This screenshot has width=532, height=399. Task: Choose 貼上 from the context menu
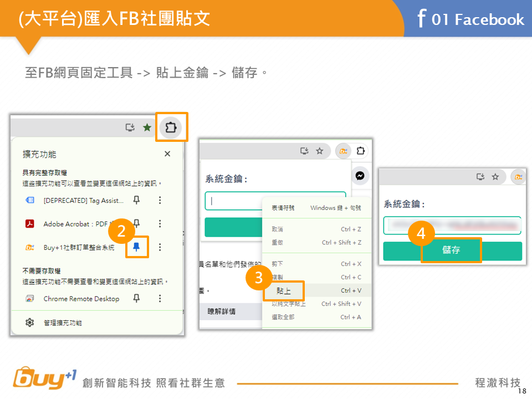coord(283,290)
